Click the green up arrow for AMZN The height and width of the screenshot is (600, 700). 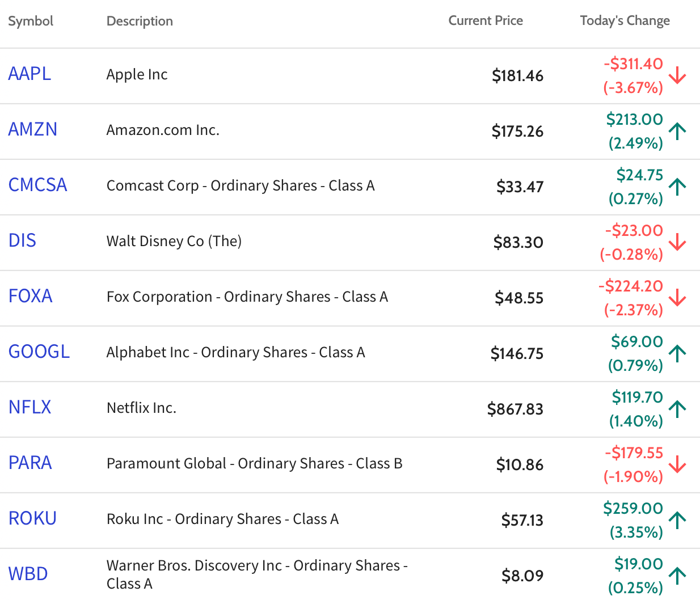[x=677, y=131]
